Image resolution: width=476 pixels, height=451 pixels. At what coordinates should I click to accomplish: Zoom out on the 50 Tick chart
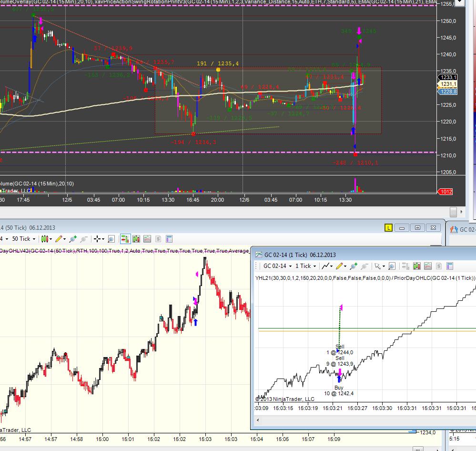(84, 239)
